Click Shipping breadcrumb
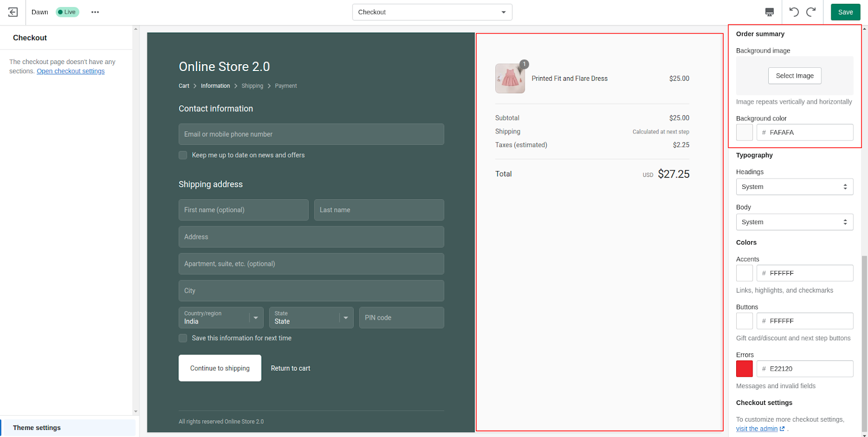Viewport: 868px width, 437px height. coord(252,86)
